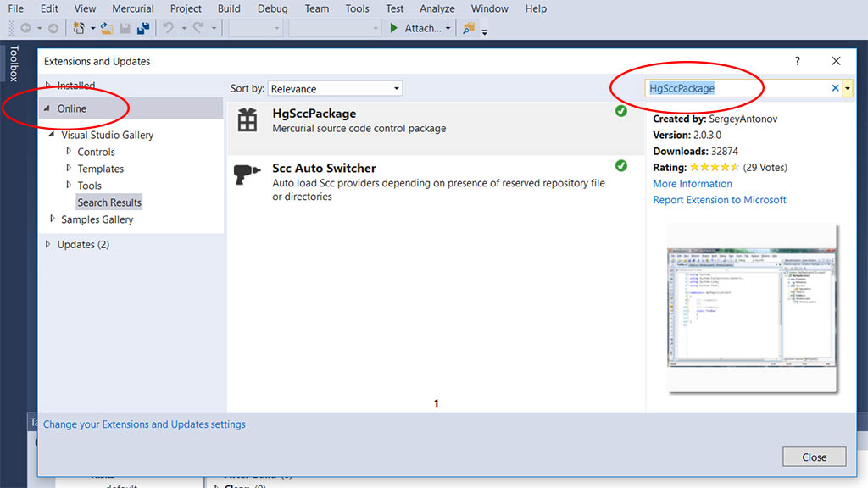
Task: Open the Edit menu
Action: (x=48, y=8)
